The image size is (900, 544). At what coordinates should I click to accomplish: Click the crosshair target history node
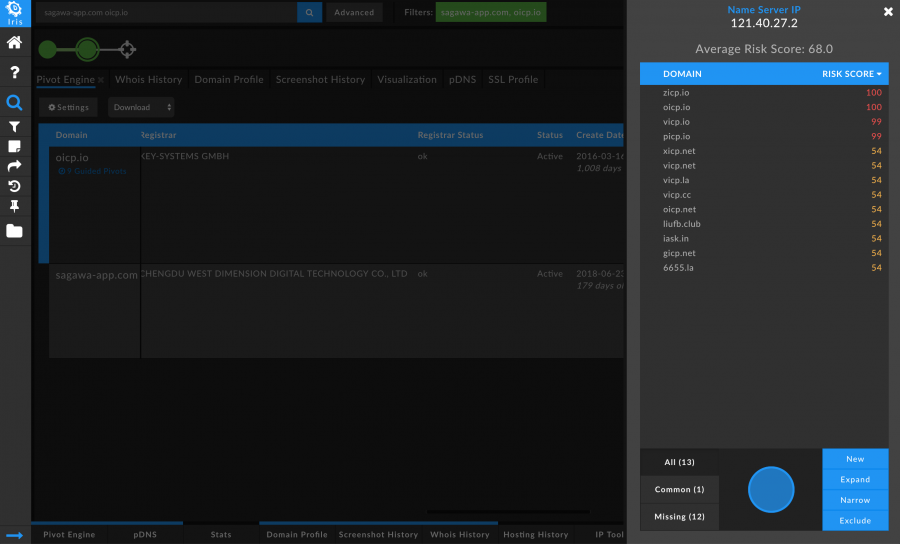tap(127, 50)
